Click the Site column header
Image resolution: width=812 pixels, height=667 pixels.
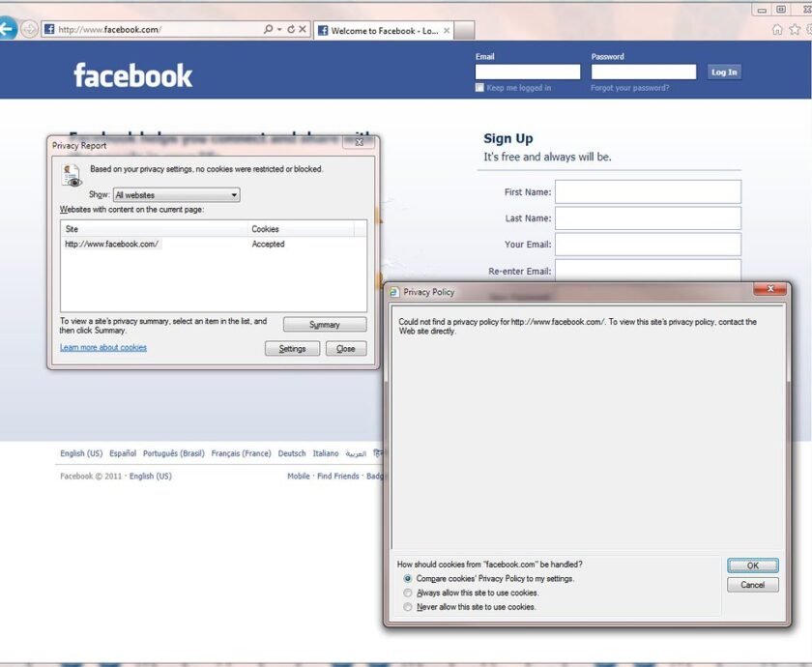(155, 229)
